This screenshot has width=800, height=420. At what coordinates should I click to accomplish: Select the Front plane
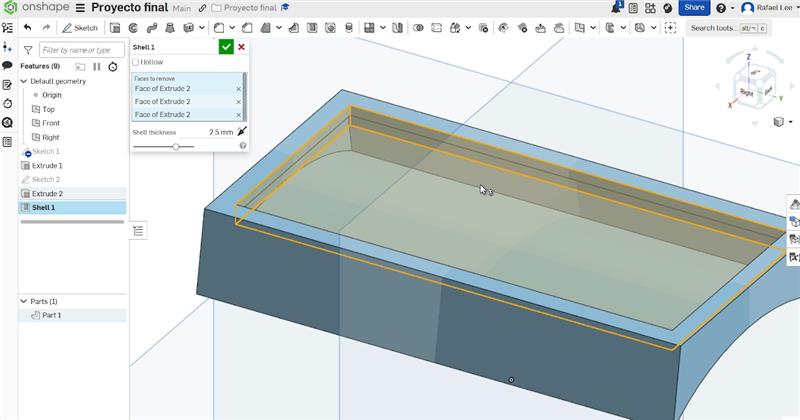click(x=51, y=123)
